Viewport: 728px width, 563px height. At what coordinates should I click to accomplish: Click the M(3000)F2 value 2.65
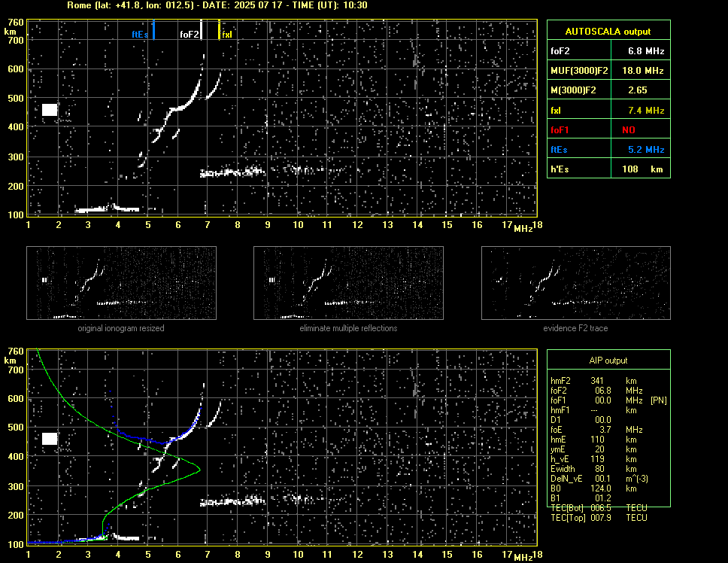(x=638, y=90)
